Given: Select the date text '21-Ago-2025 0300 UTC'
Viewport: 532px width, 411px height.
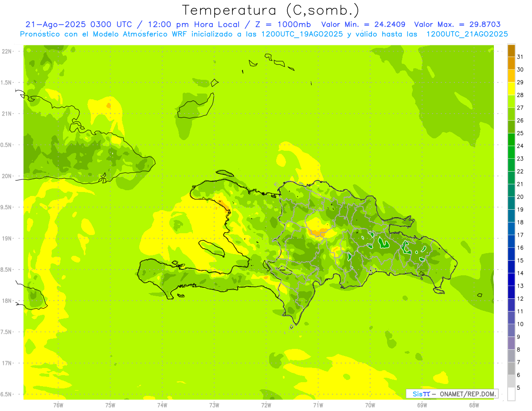Looking at the screenshot, I should coord(79,24).
